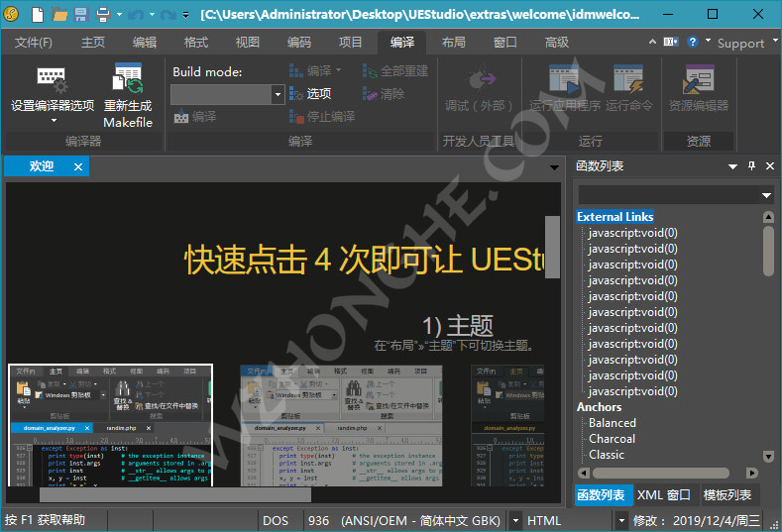This screenshot has width=782, height=532.
Task: Click the Redo arrow icon
Action: click(x=168, y=15)
